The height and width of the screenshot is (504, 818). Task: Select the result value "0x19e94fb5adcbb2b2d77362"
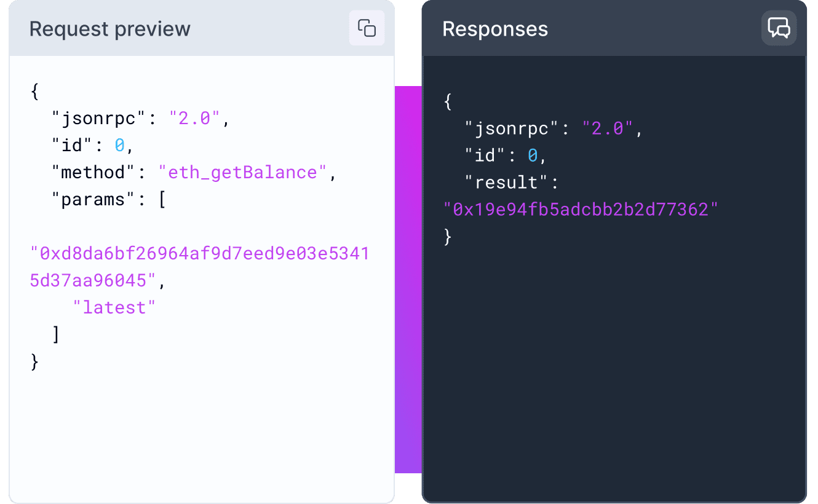[x=581, y=210]
